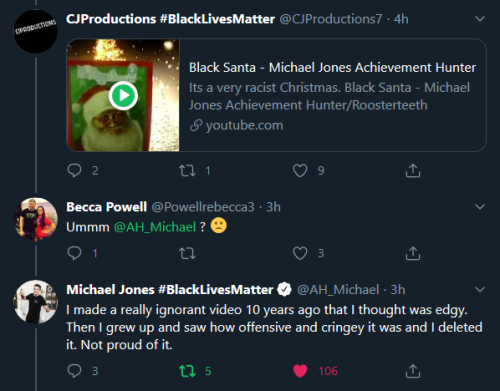The height and width of the screenshot is (391, 500).
Task: Reply to Michael Jones's tweet
Action: click(74, 371)
